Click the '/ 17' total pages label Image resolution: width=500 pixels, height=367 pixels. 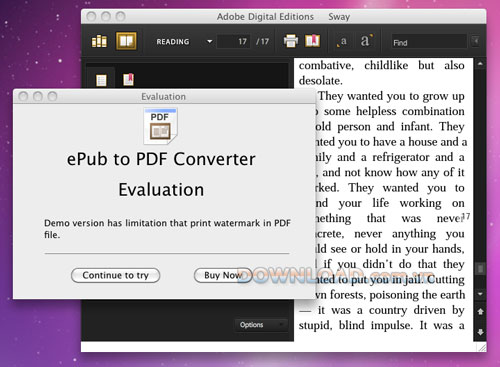[262, 42]
